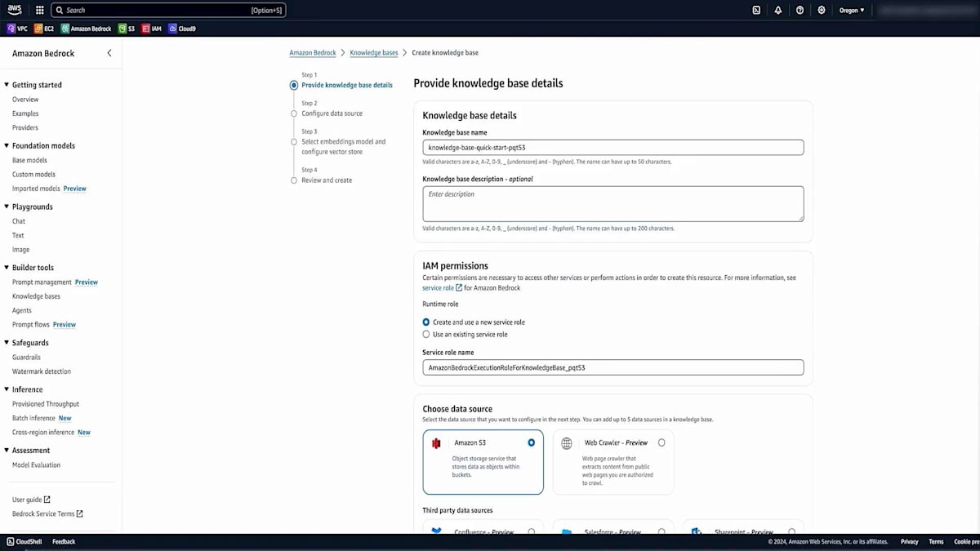Viewport: 980px width, 551px height.
Task: Select Create and use a new service role
Action: click(426, 322)
